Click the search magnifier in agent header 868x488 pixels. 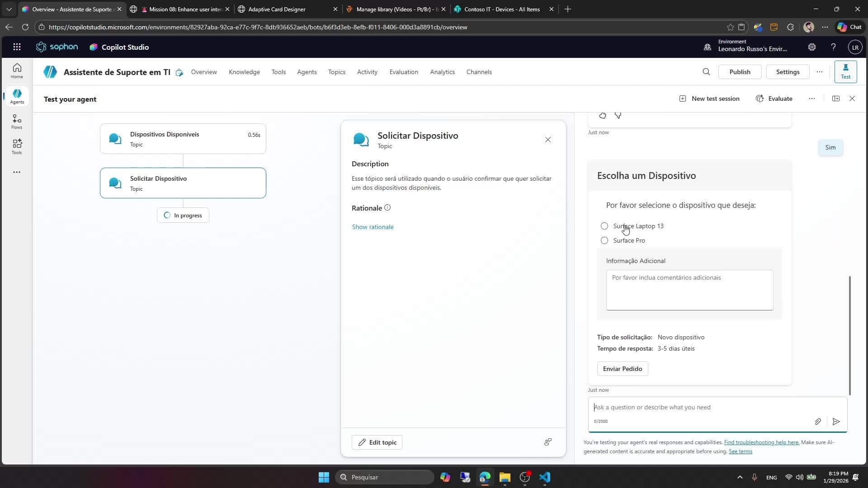pyautogui.click(x=706, y=72)
